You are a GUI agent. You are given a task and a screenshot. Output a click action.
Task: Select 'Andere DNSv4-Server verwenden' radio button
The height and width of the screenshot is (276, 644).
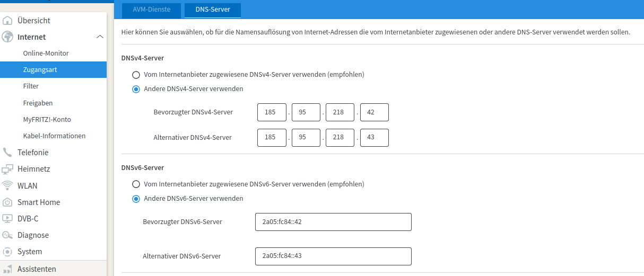tap(136, 89)
